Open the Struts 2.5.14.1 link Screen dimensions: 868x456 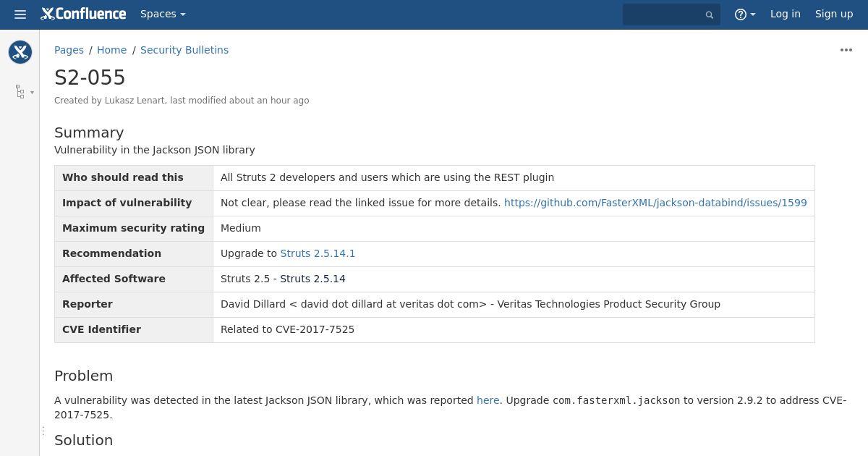click(x=318, y=253)
